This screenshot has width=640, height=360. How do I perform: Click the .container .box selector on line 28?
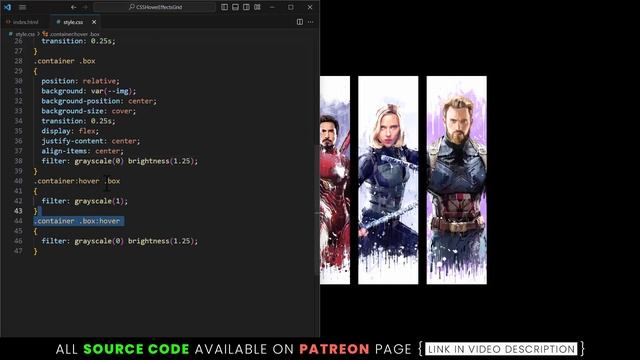64,61
